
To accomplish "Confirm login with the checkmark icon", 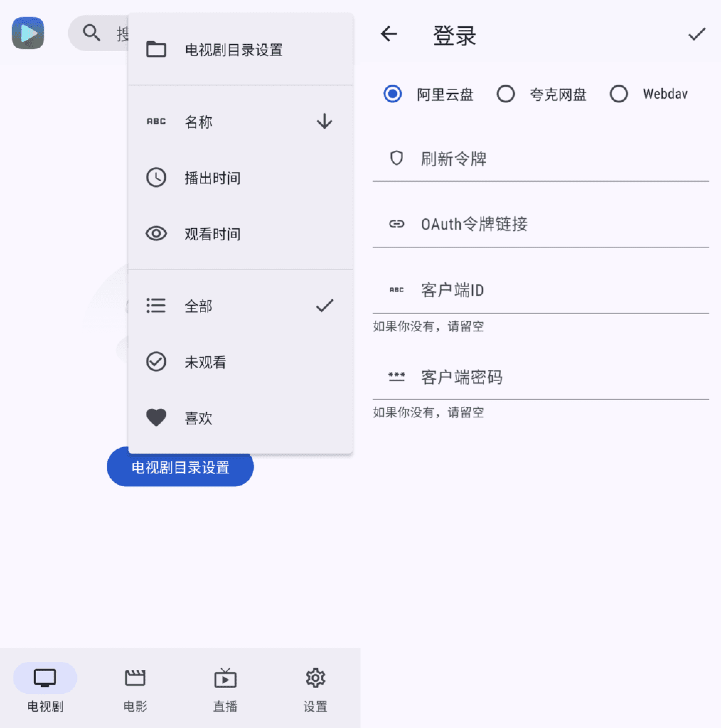I will [696, 34].
